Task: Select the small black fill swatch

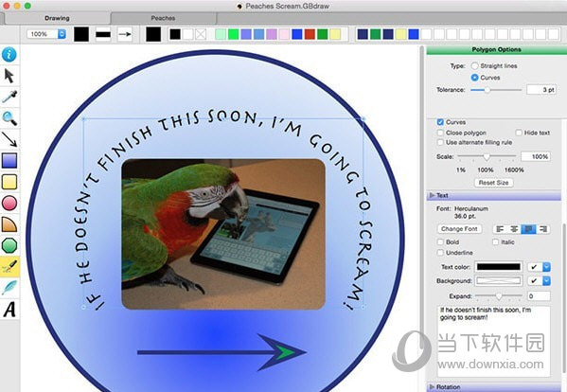Action: 175,34
